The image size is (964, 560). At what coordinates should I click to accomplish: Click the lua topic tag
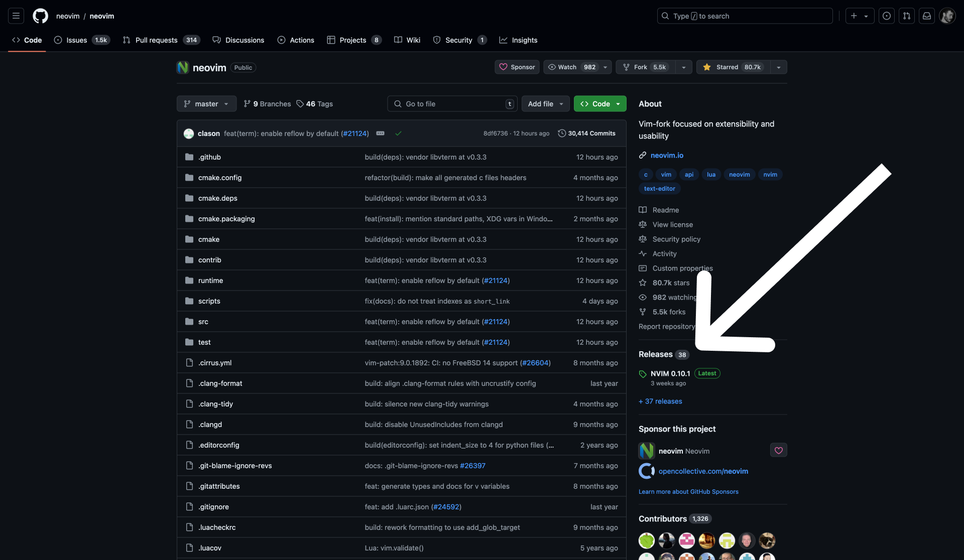click(x=711, y=175)
